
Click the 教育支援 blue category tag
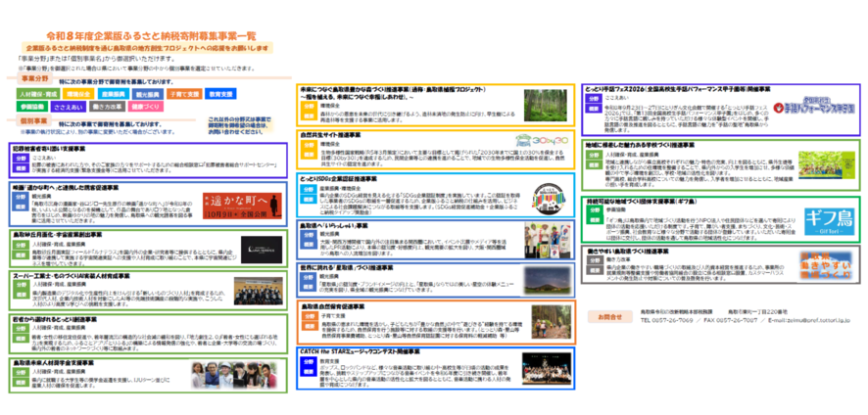point(220,94)
